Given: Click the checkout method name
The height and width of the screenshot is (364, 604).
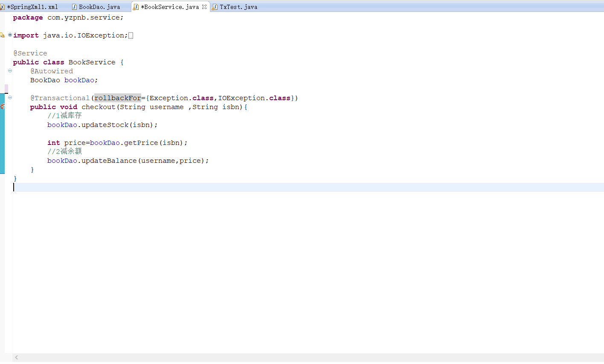Looking at the screenshot, I should pos(99,107).
